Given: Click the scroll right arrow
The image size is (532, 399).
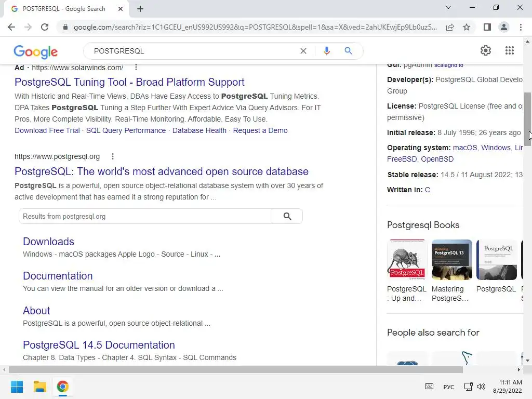Looking at the screenshot, I should (518, 369).
